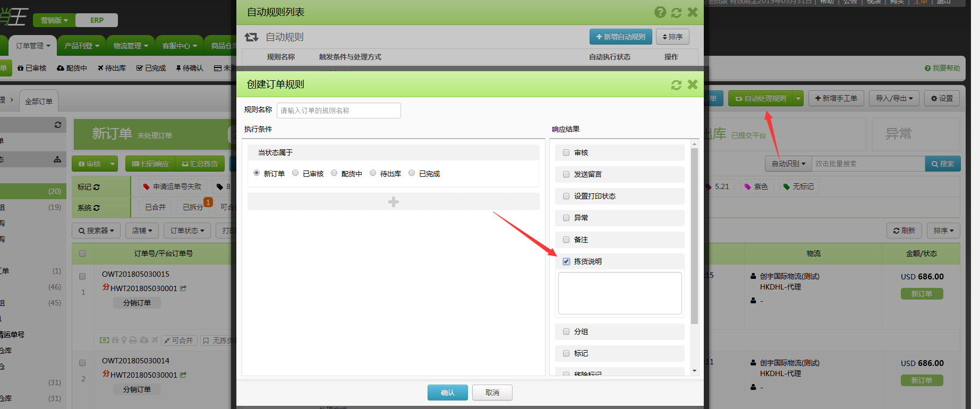Open the 导入/导出 dropdown
This screenshot has height=409, width=980.
894,98
